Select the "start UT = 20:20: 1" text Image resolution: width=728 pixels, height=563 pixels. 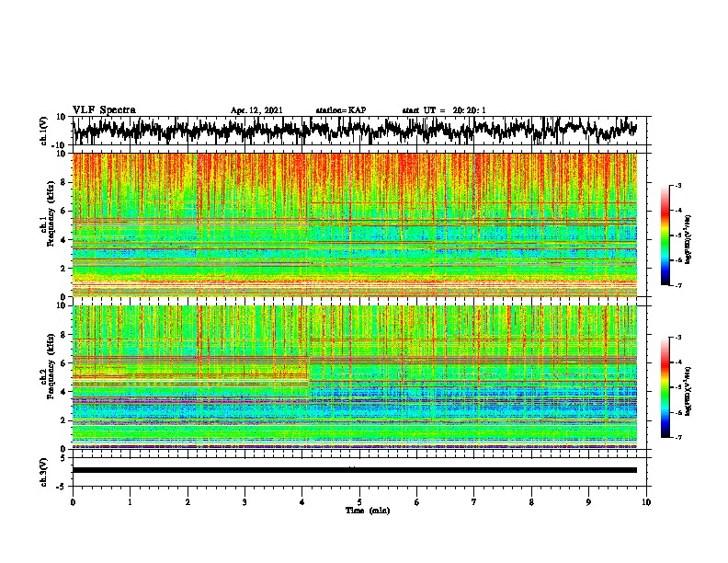coord(444,110)
